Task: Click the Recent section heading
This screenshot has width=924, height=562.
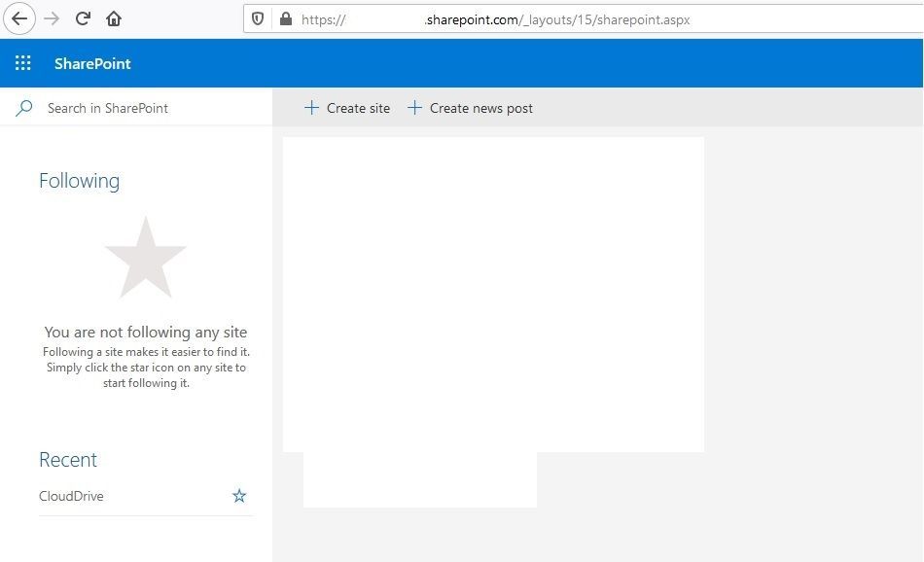Action: click(x=68, y=460)
